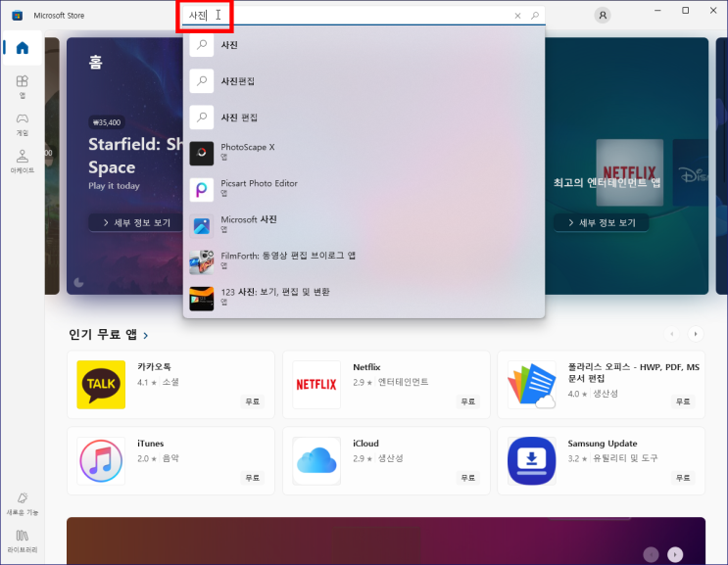728x565 pixels.
Task: Open the user profile account icon
Action: tap(603, 16)
